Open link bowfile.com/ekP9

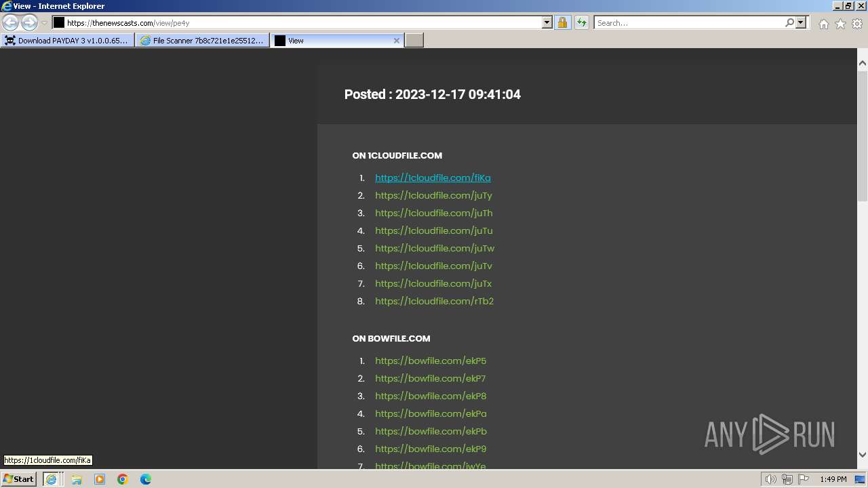[x=431, y=449]
